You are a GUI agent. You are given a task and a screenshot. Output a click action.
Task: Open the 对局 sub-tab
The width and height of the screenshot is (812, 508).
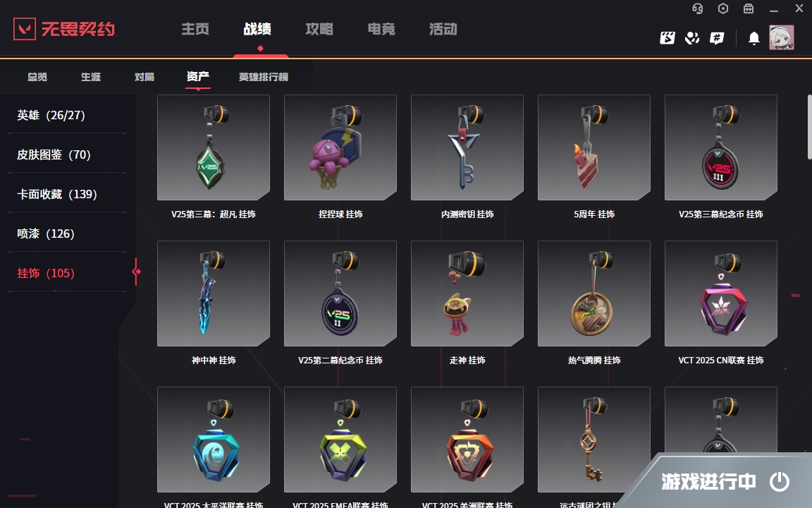144,77
